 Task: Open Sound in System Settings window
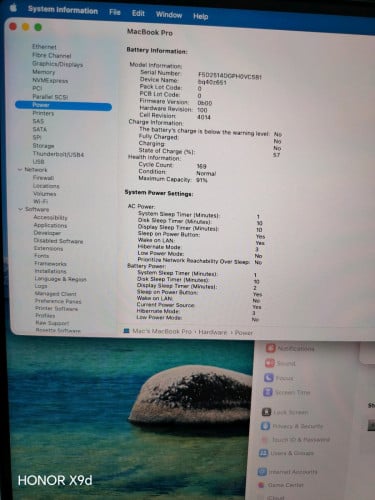280,364
